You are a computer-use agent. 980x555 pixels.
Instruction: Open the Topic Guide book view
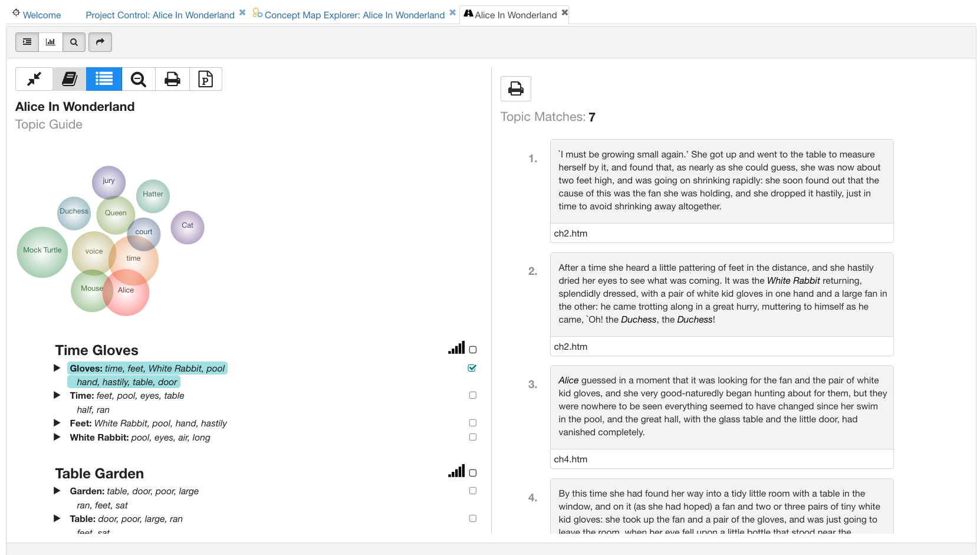(x=69, y=79)
